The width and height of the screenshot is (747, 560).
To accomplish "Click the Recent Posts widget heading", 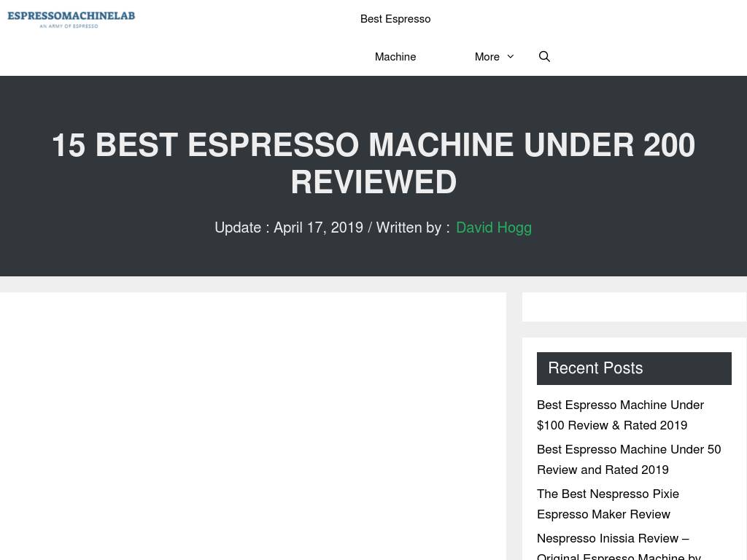I will tap(595, 368).
